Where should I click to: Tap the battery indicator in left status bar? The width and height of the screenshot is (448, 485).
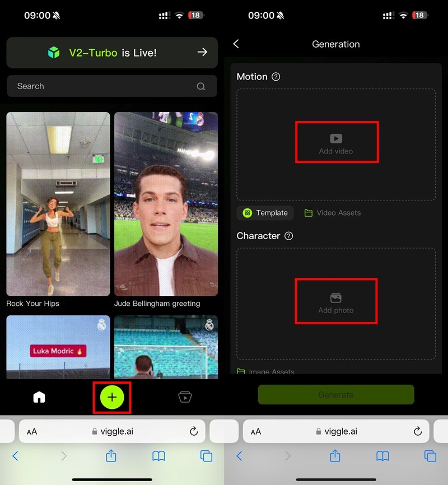click(x=196, y=15)
